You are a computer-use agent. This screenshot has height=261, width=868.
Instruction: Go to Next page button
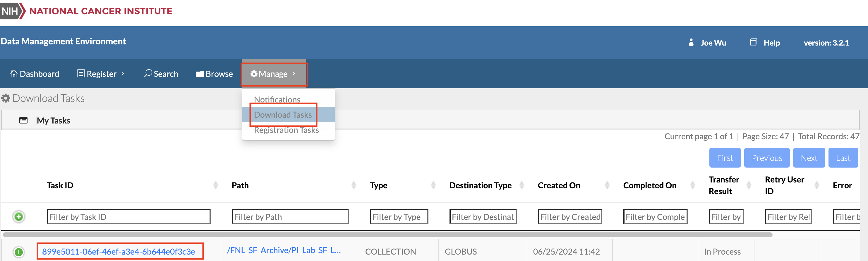[x=808, y=158]
